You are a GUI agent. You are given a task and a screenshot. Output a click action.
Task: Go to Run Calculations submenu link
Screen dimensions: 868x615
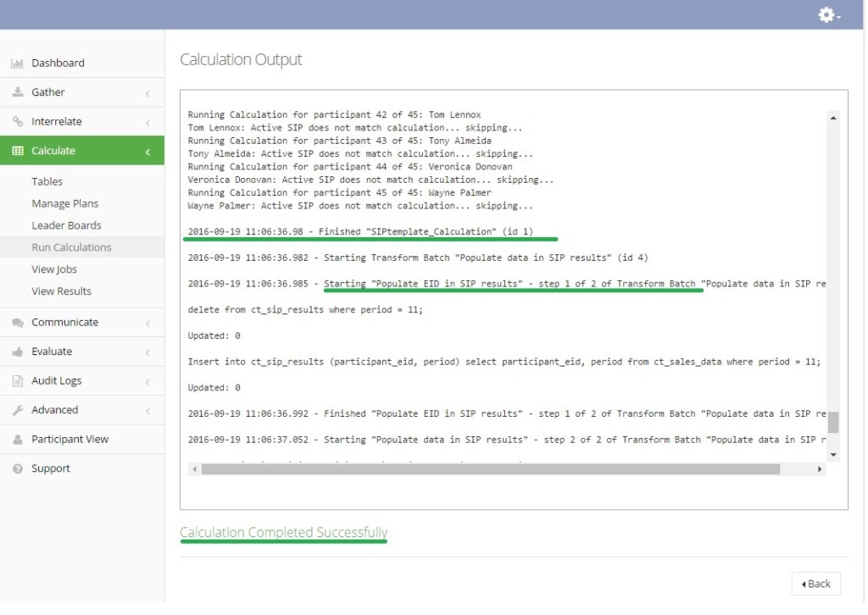point(71,247)
